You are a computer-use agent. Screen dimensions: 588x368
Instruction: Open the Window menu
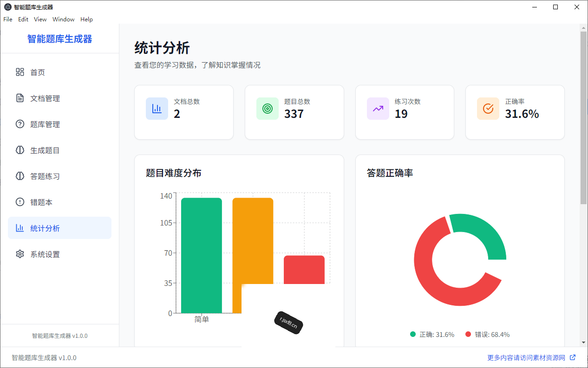point(64,19)
